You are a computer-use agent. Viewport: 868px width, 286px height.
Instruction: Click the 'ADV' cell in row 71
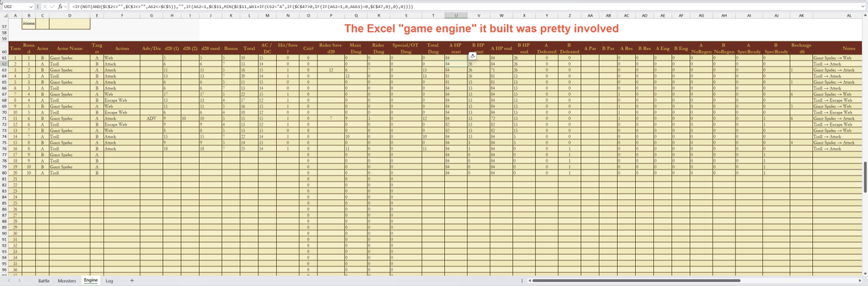pos(152,118)
